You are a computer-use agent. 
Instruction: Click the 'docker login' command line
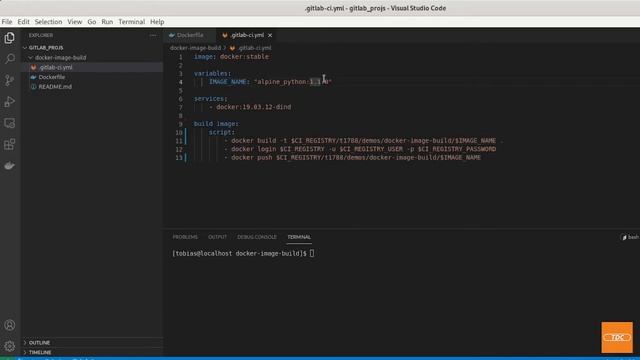click(x=360, y=149)
